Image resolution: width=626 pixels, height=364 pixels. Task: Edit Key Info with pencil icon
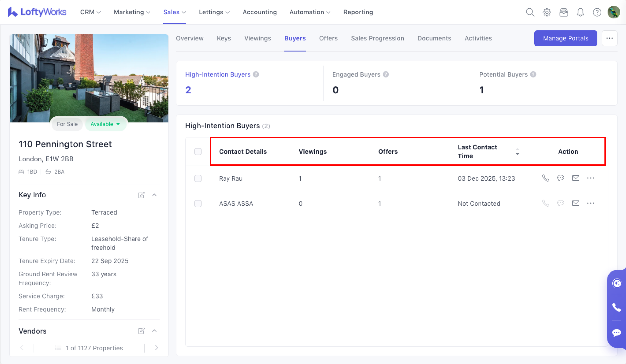pyautogui.click(x=141, y=195)
